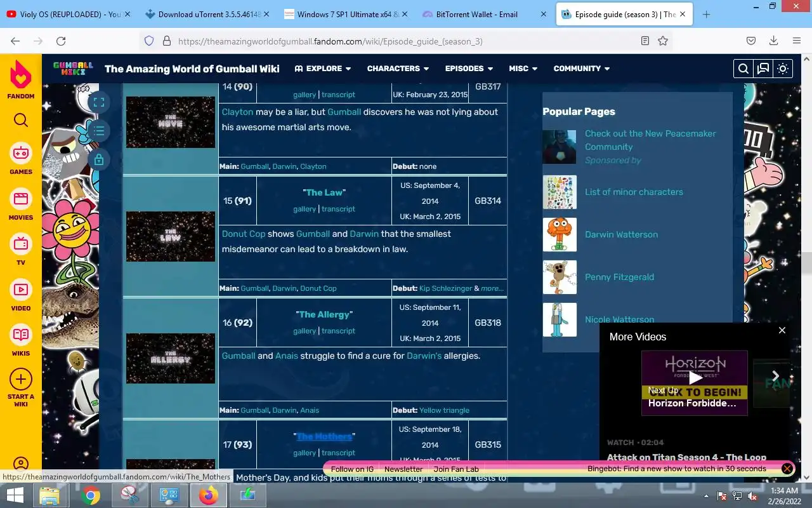Click Join Fan Lab button
The image size is (812, 508).
pos(456,469)
